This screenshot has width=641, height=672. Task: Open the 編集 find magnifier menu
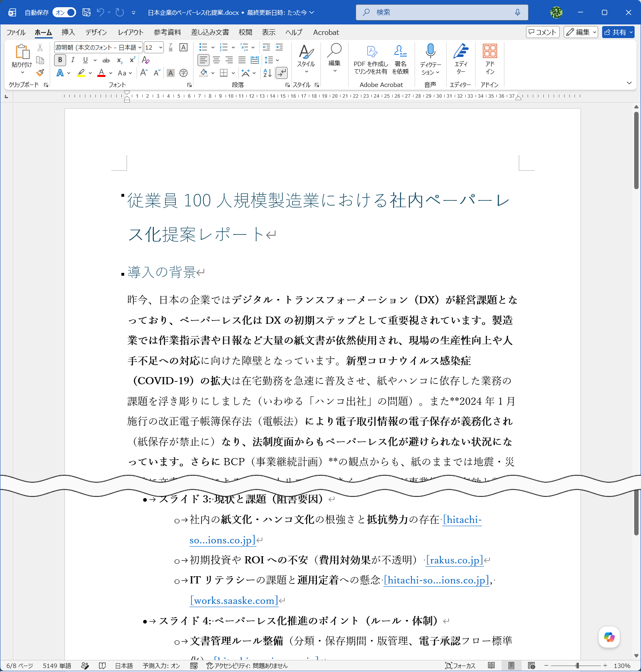[335, 58]
